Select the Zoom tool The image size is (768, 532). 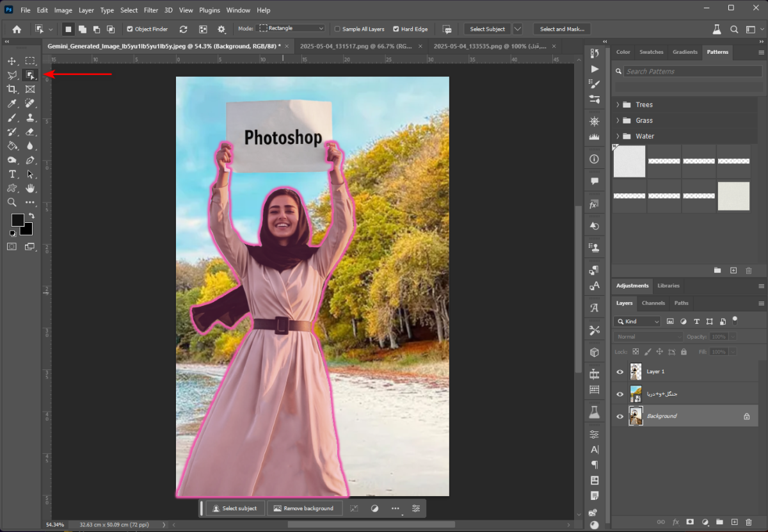[12, 202]
